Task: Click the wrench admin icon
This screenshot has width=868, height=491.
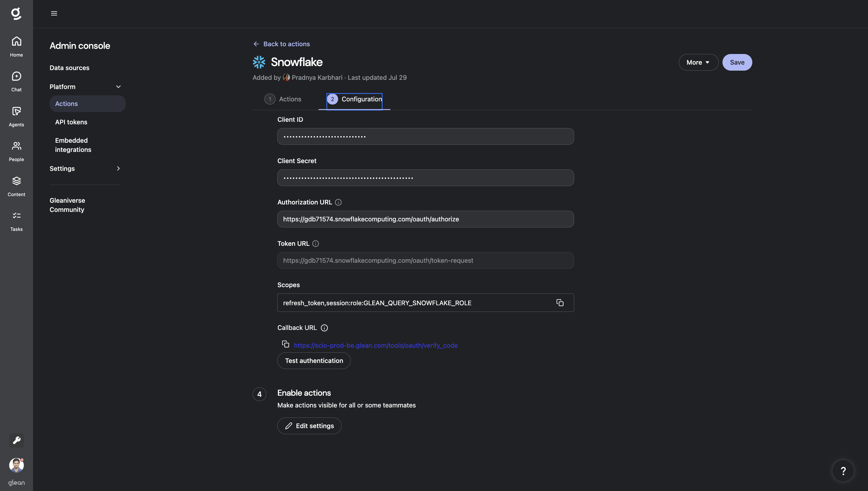Action: tap(16, 440)
